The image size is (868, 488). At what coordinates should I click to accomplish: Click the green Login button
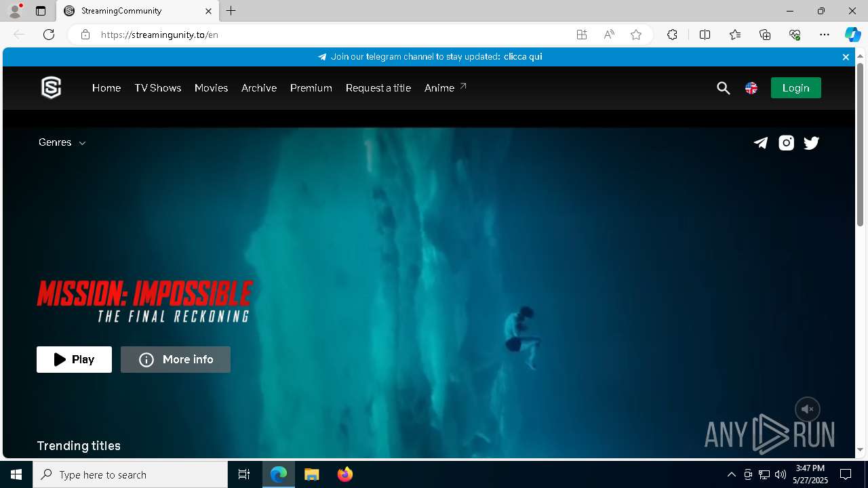(795, 88)
